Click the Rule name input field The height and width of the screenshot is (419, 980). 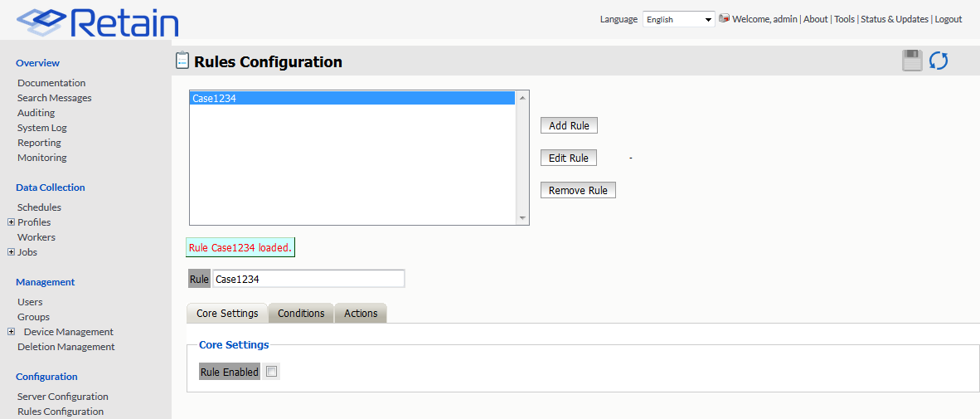tap(308, 280)
